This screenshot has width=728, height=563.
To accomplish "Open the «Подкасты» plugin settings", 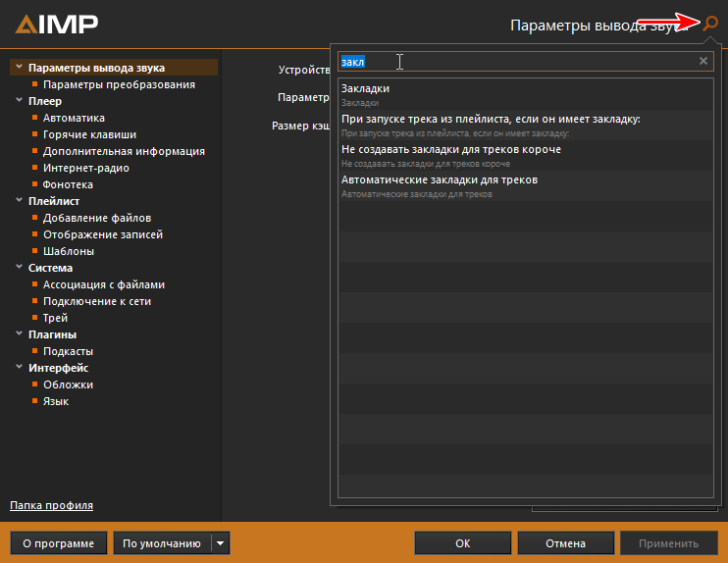I will tap(69, 351).
